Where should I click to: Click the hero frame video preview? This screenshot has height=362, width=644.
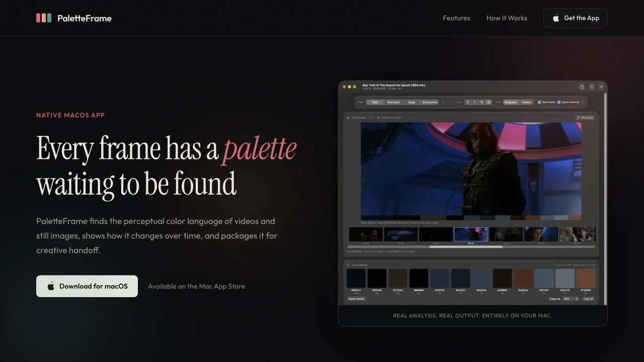471,169
